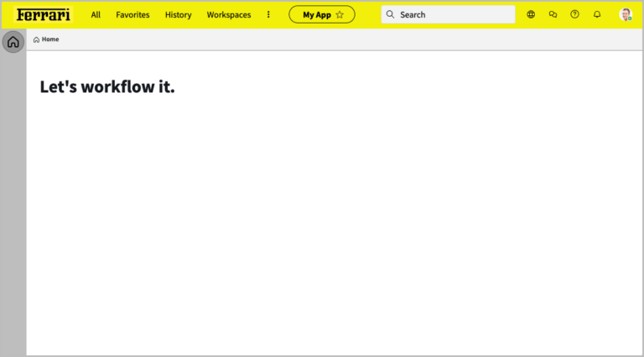Open the notifications bell

click(x=597, y=15)
